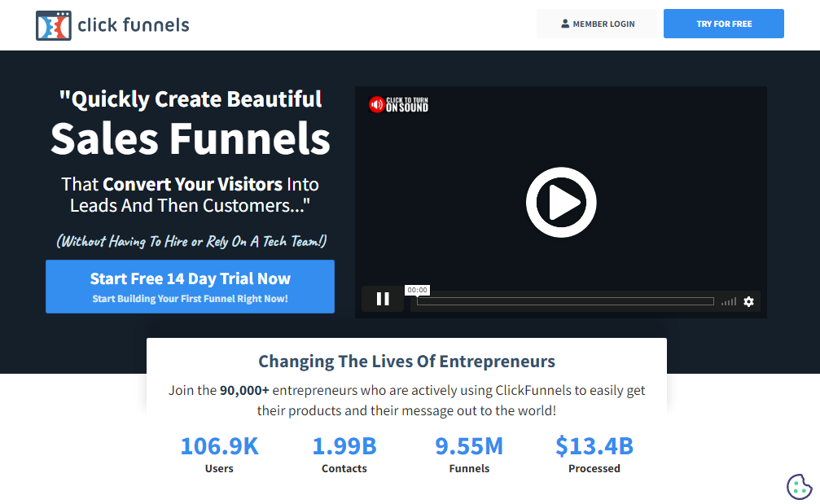
Task: Click the 00:00 timestamp label
Action: click(417, 289)
